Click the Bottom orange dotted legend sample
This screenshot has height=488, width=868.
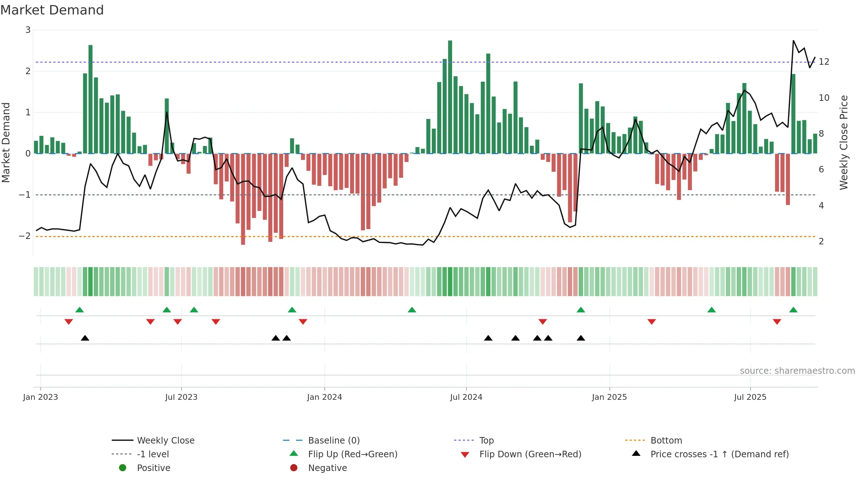click(635, 440)
